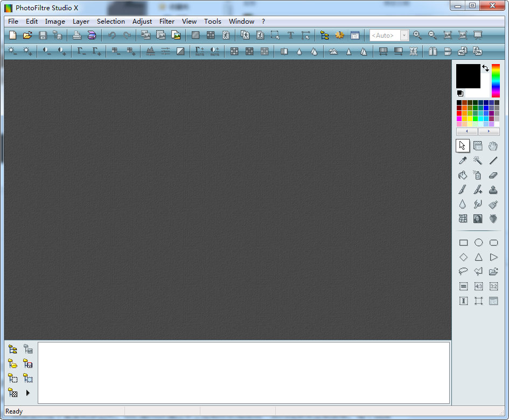This screenshot has height=420, width=509.
Task: Select the Eraser tool
Action: tap(493, 175)
